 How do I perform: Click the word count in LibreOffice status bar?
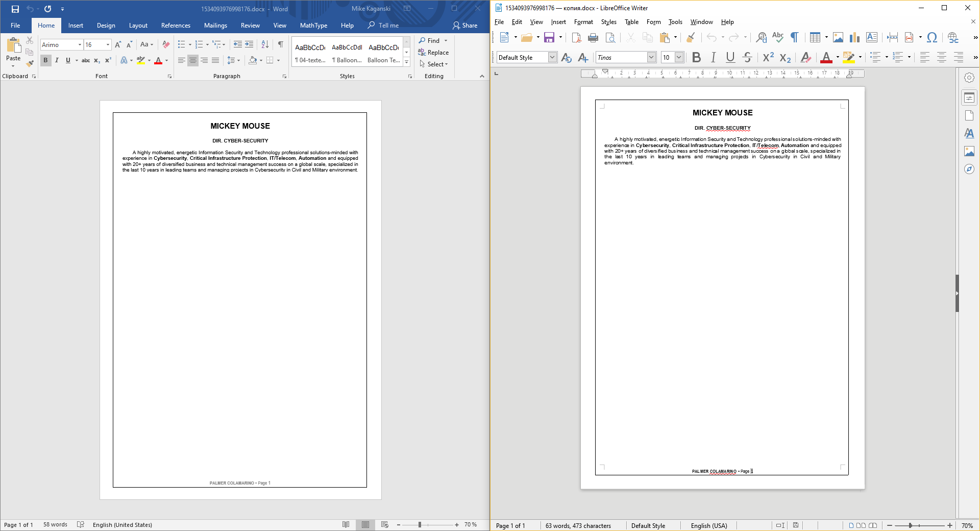[x=577, y=526]
